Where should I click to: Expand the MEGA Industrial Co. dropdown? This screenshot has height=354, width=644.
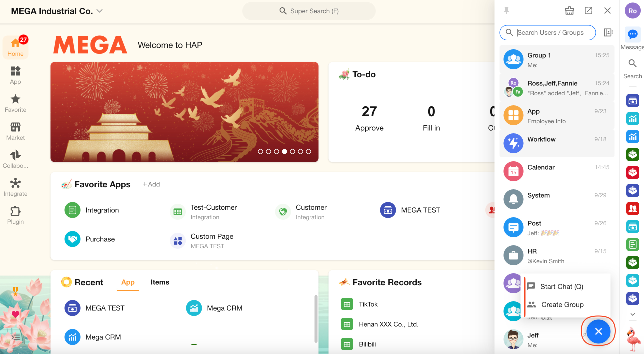click(99, 11)
